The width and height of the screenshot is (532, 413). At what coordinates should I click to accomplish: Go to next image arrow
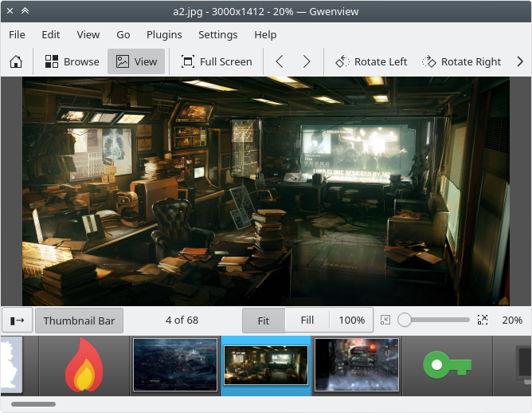(x=307, y=61)
